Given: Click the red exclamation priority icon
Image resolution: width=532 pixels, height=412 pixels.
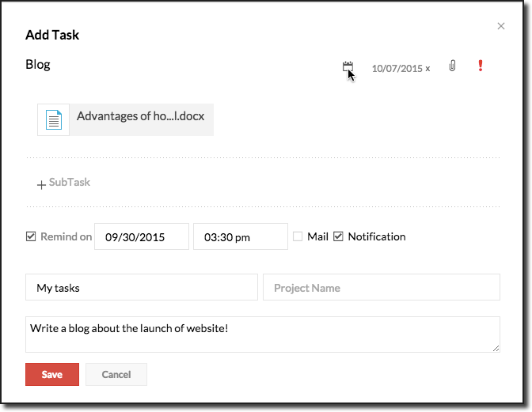Looking at the screenshot, I should pyautogui.click(x=480, y=66).
